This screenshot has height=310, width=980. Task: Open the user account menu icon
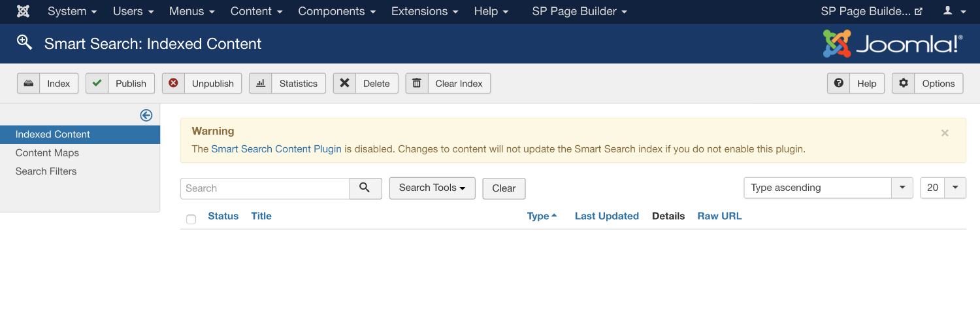[952, 11]
